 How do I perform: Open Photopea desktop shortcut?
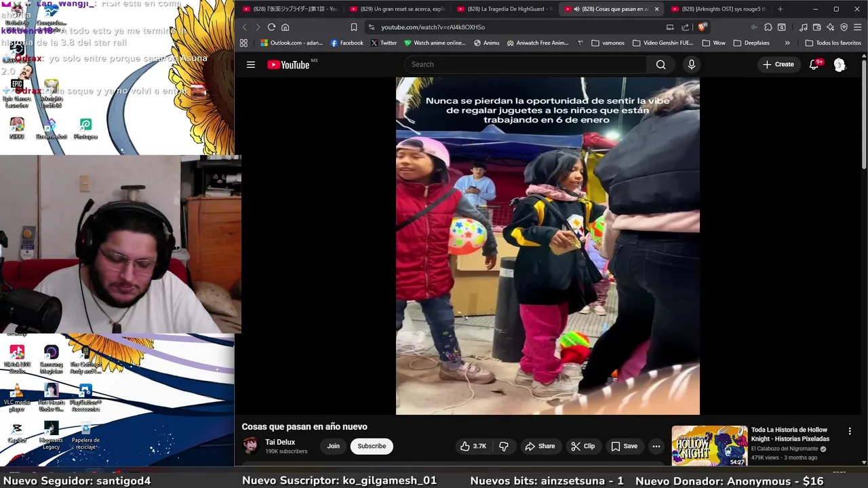coord(85,129)
